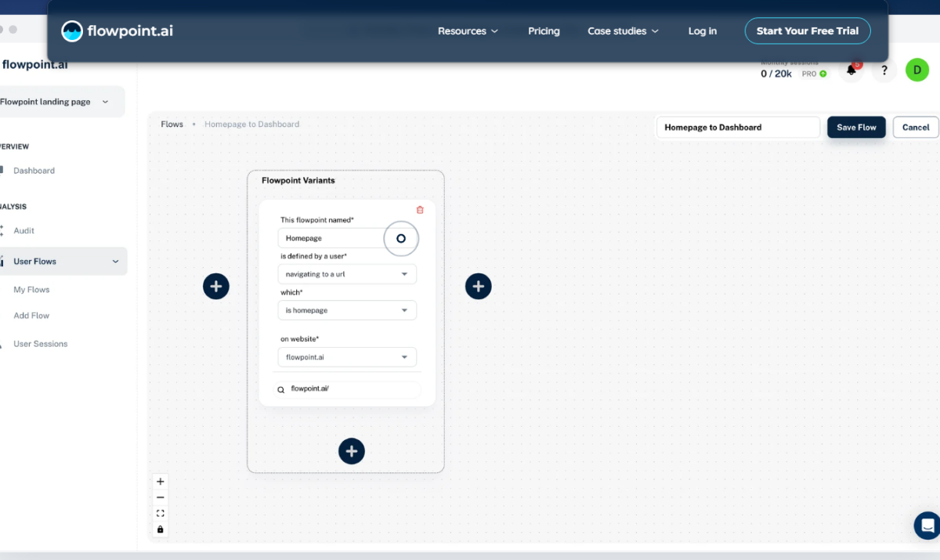Screen dimensions: 940x560
Task: Select Pricing in the top navigation
Action: pos(544,31)
